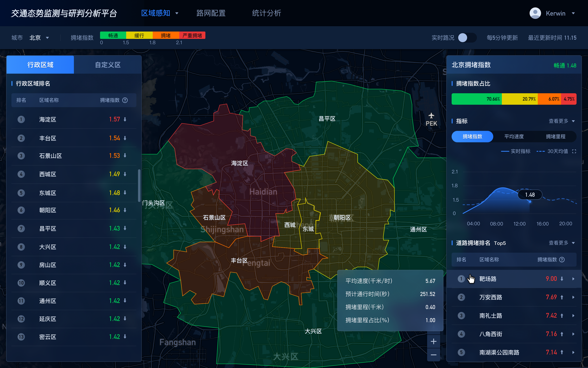The image size is (588, 368).
Task: Click the district list scrollbar thumb
Action: (x=139, y=186)
